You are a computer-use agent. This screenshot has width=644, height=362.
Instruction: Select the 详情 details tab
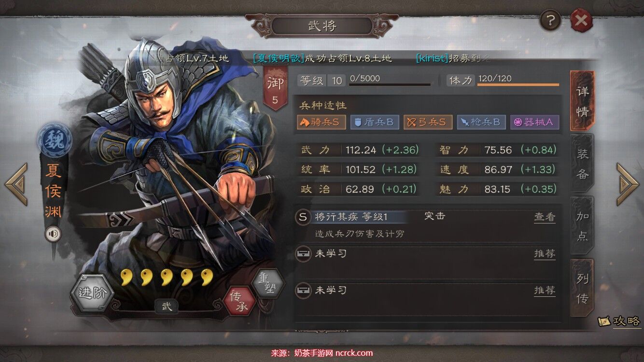[582, 101]
